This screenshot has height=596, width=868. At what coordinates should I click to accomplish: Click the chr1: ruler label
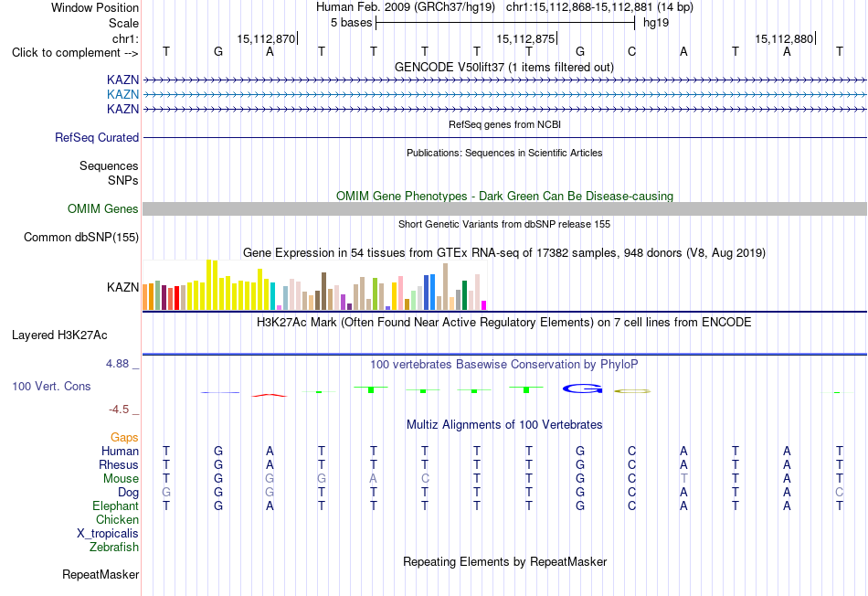click(125, 38)
